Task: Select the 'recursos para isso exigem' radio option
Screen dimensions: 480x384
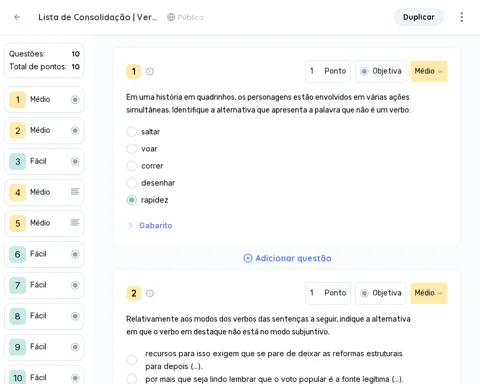Action: pyautogui.click(x=132, y=360)
